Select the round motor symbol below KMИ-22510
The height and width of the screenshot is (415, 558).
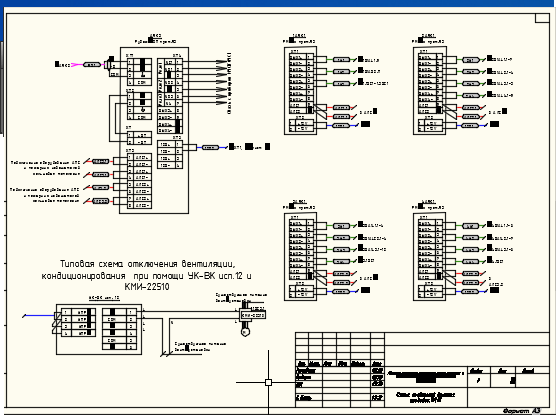245,332
